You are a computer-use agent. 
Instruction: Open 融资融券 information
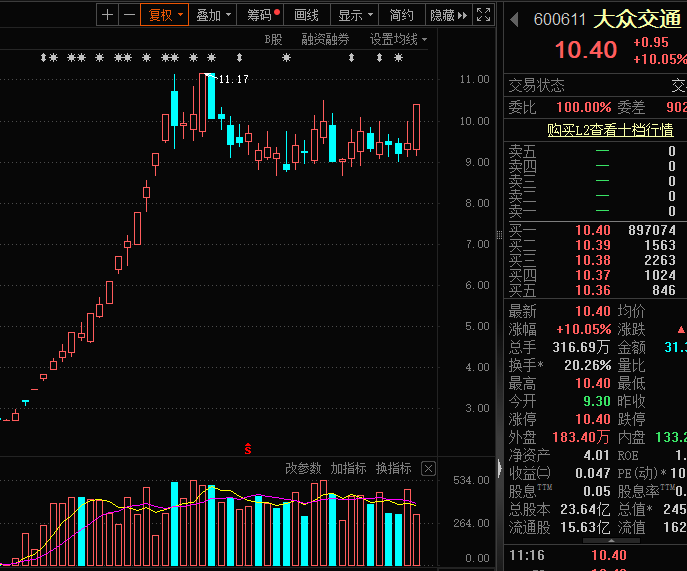pyautogui.click(x=325, y=40)
